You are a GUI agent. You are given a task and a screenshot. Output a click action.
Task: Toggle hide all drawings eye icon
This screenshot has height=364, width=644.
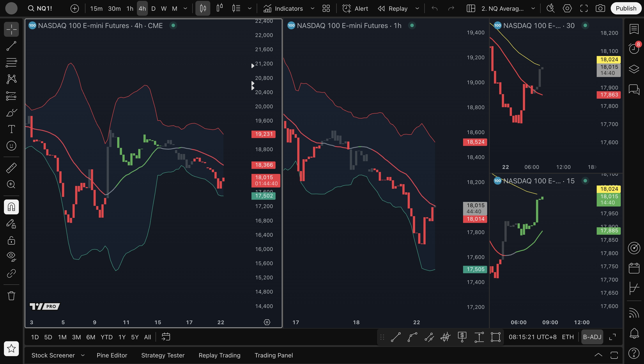[11, 256]
